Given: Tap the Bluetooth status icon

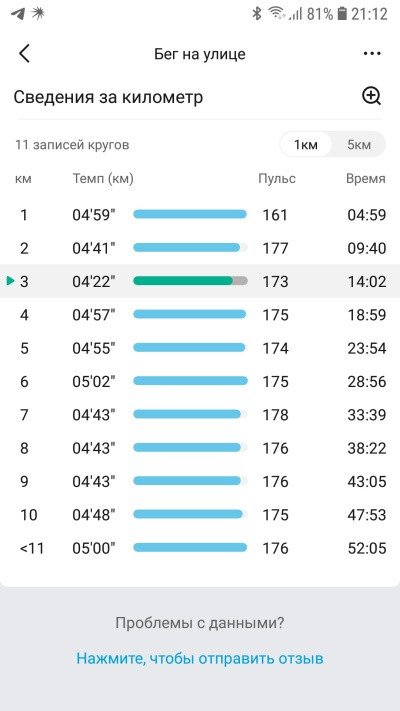Looking at the screenshot, I should 257,14.
